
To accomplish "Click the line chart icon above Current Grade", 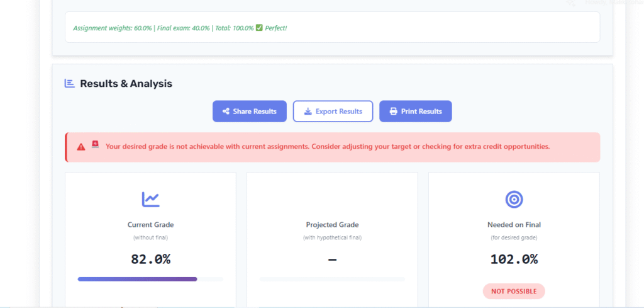I will click(x=150, y=200).
